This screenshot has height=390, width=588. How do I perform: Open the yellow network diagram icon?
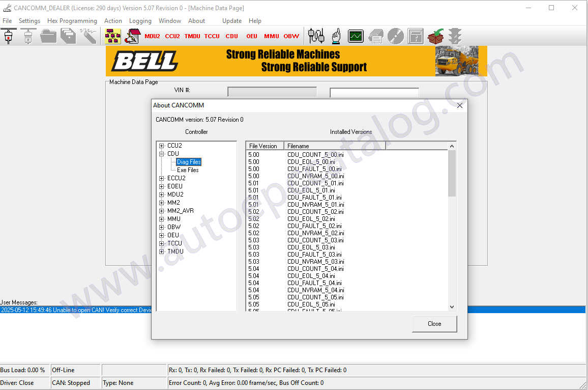113,36
